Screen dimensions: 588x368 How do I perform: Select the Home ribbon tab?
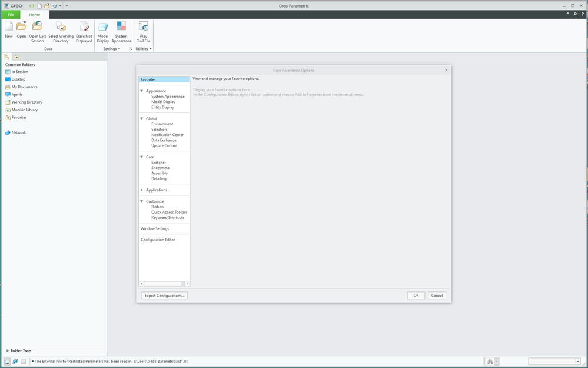(x=35, y=15)
